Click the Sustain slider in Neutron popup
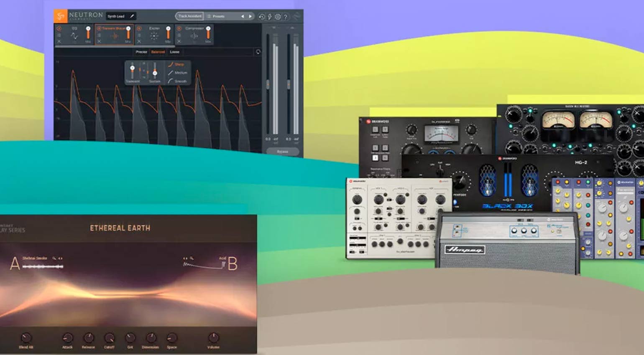Screen dimensions: 644x355 click(155, 71)
